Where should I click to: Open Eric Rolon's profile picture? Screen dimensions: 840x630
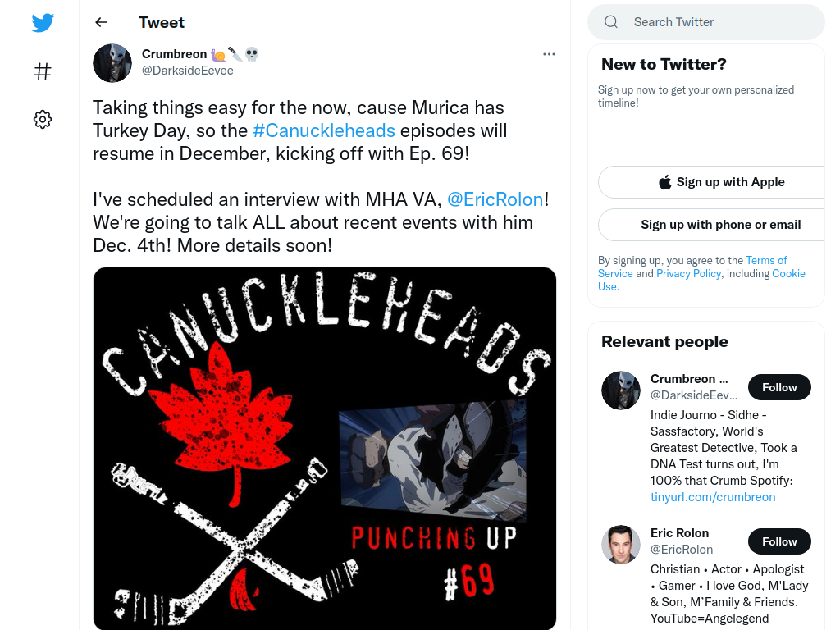pyautogui.click(x=621, y=545)
